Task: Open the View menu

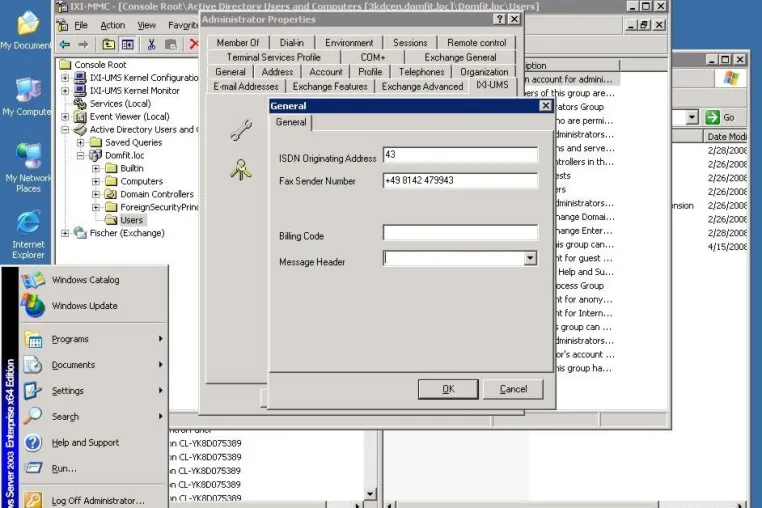Action: pos(146,25)
